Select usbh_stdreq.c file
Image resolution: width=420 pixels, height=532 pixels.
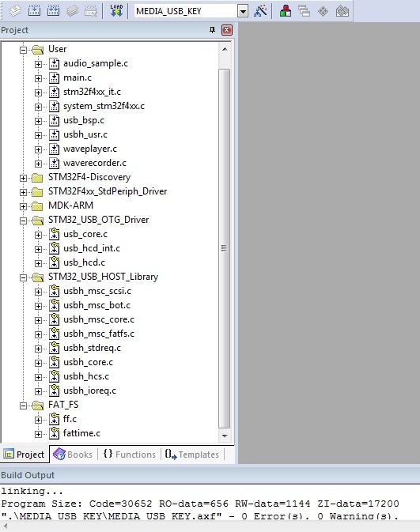[x=92, y=348]
